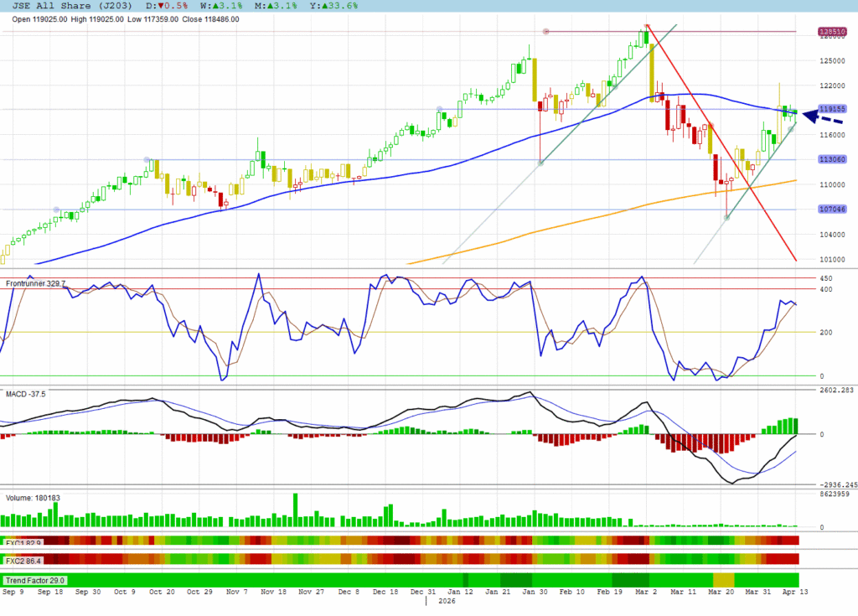Select the green up triangle beside W:
Viewport: 858px width, 616px height.
click(x=220, y=6)
